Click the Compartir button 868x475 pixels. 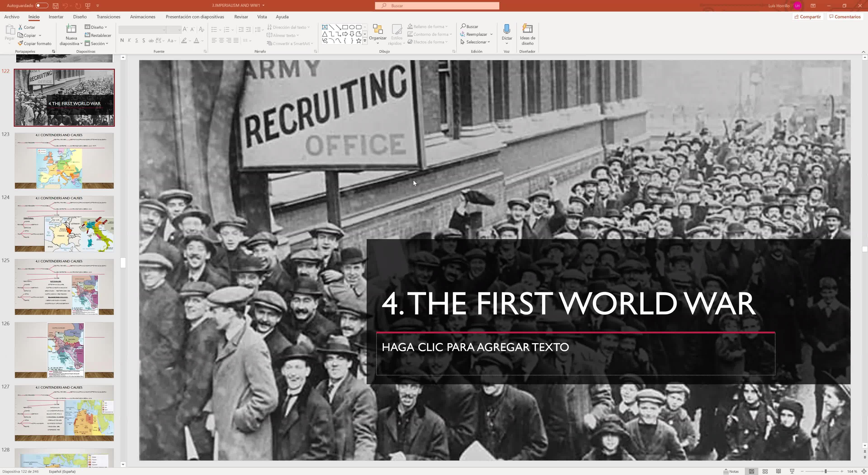pos(807,17)
